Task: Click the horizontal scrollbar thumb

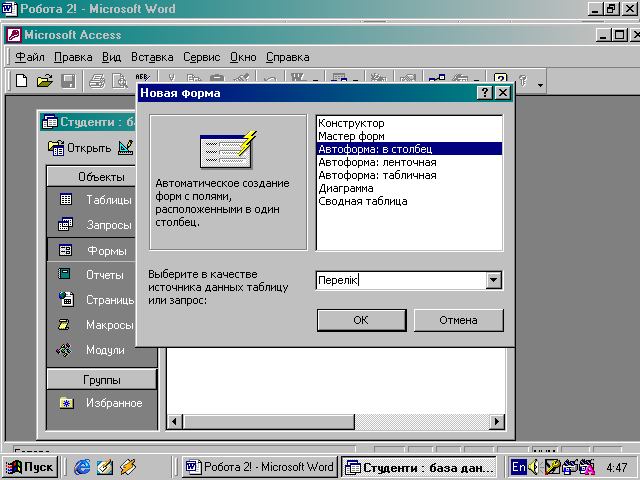Action: pyautogui.click(x=268, y=421)
